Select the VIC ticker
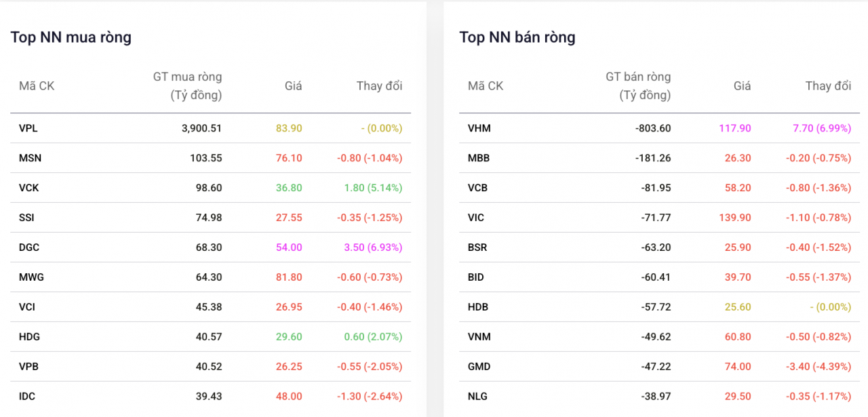The width and height of the screenshot is (868, 417). pos(475,217)
